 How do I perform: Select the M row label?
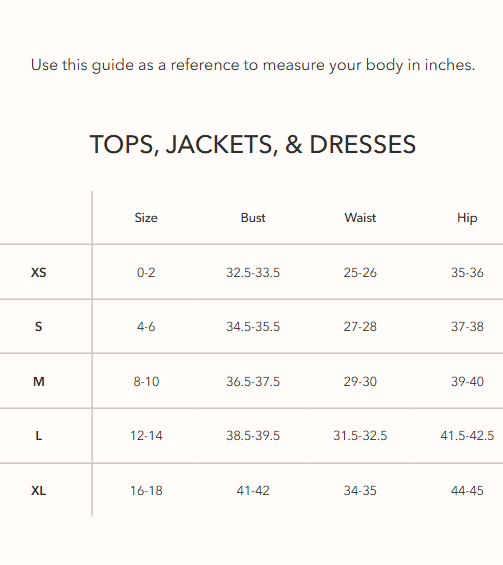click(39, 381)
